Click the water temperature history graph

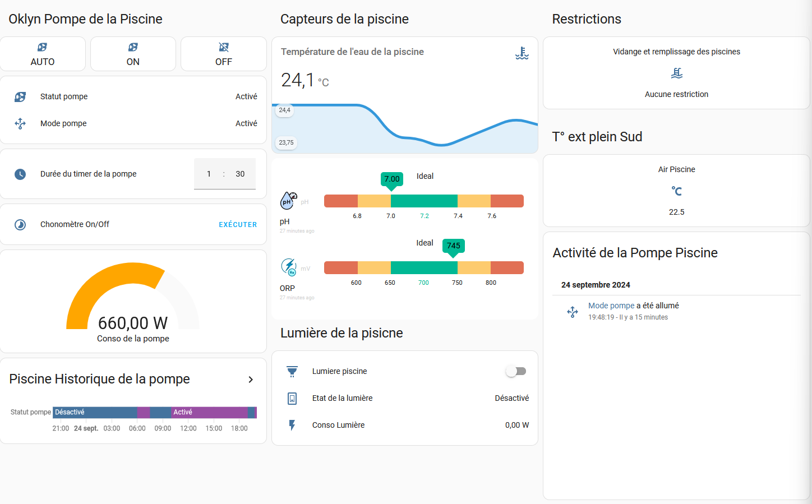[405, 128]
